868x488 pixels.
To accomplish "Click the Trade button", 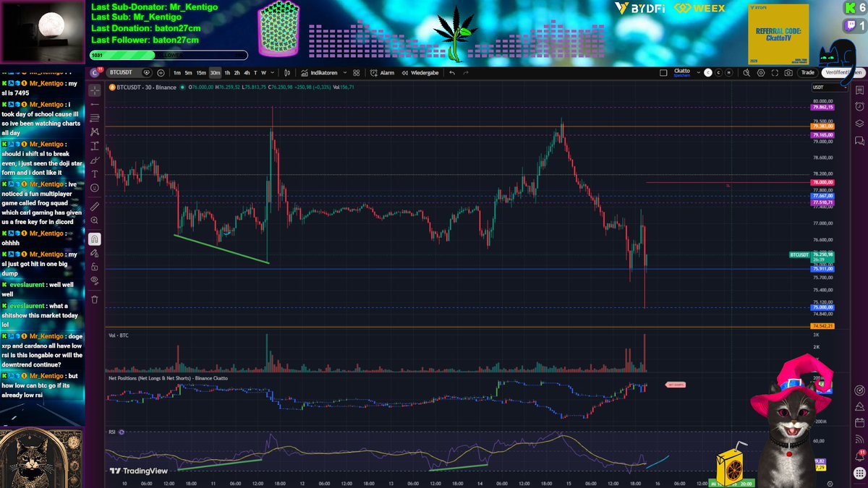I will pos(808,72).
